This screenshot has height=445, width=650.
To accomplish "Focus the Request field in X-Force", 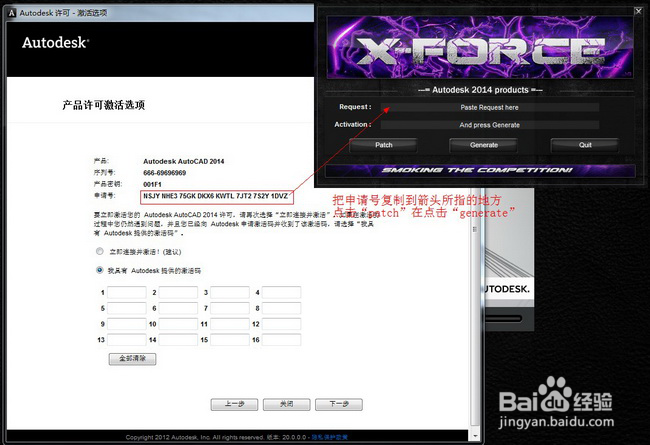I will tap(490, 107).
